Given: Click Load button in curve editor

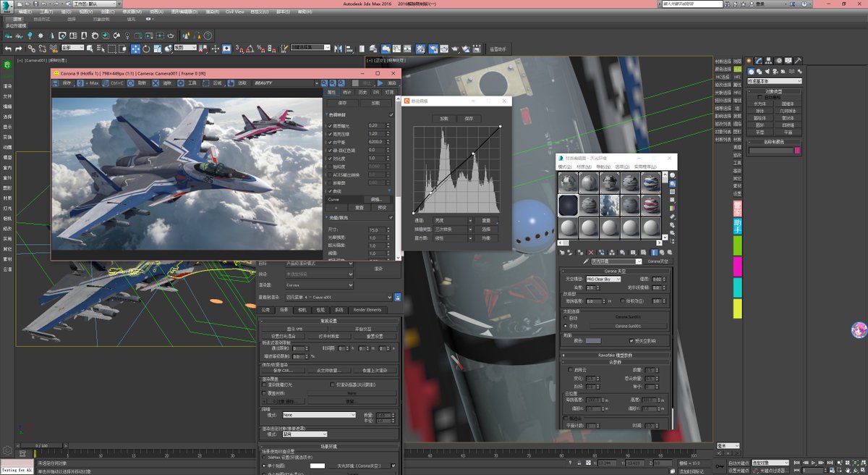Looking at the screenshot, I should click(x=444, y=119).
